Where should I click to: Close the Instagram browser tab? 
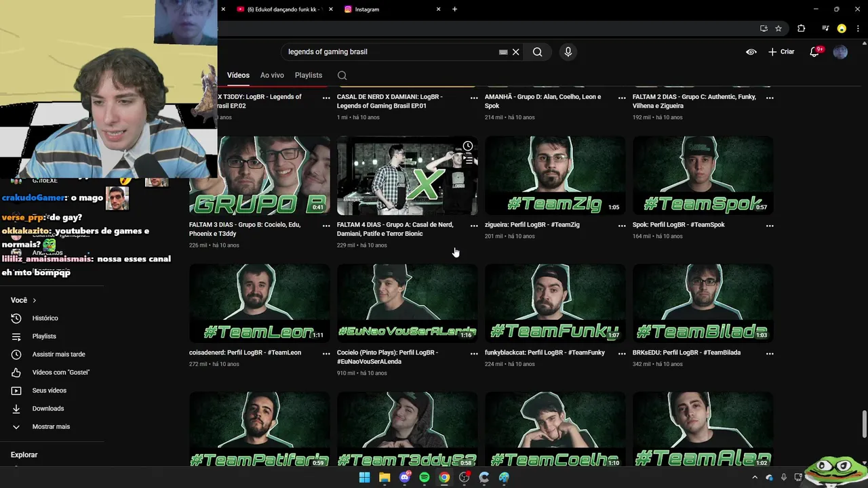tap(438, 9)
